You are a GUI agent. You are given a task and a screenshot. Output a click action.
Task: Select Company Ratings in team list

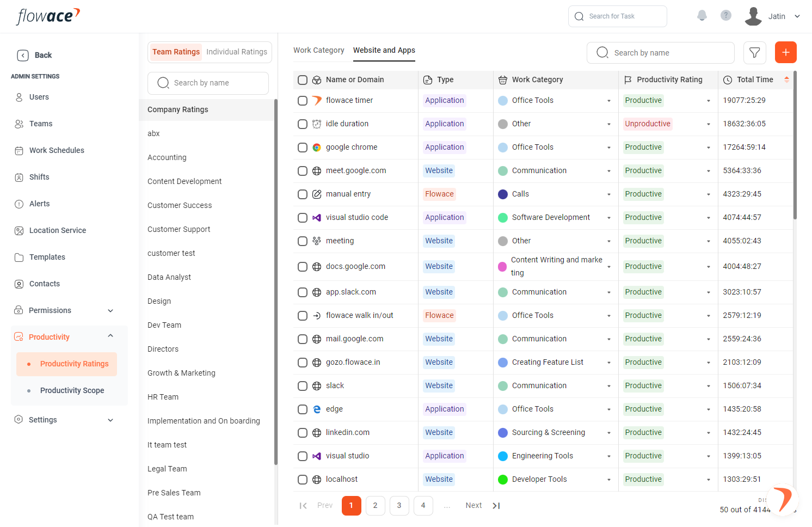(207, 109)
